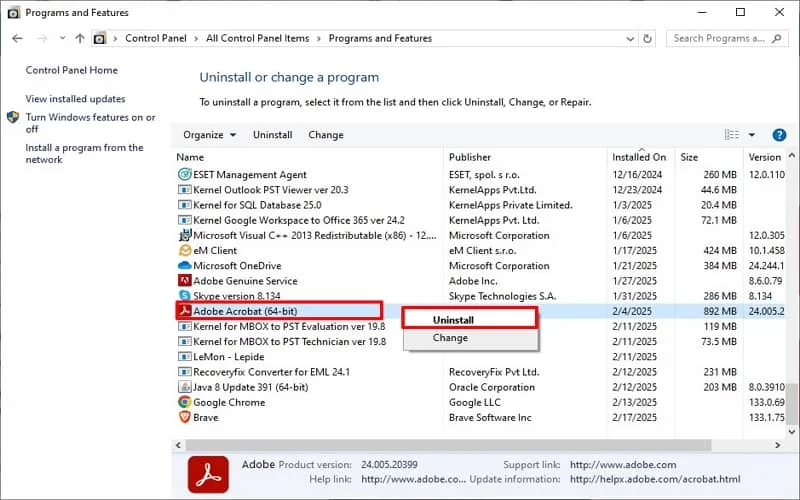Screen dimensions: 800x500
Task: Click the Kernel Outlook PST Viewer icon
Action: [x=184, y=190]
